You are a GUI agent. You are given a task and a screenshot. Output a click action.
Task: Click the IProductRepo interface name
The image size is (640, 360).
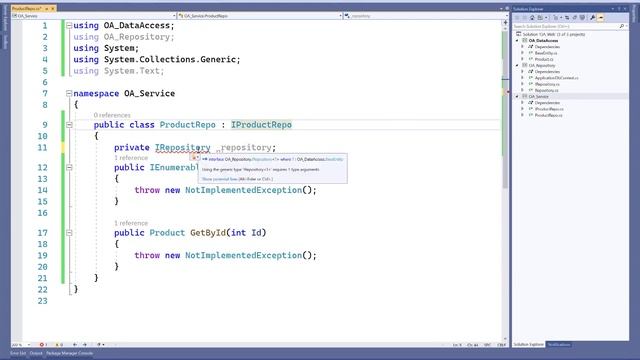pyautogui.click(x=261, y=125)
